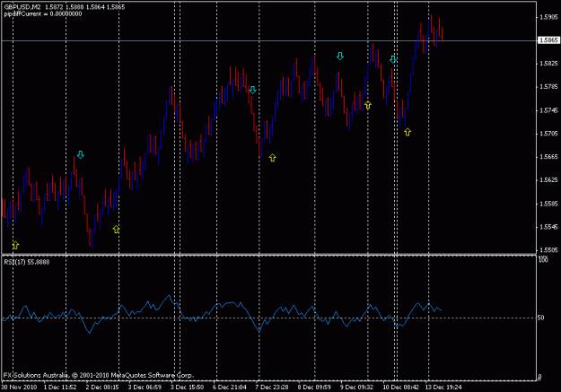
Task: Click the 1.5665 price scale label
Action: [548, 157]
